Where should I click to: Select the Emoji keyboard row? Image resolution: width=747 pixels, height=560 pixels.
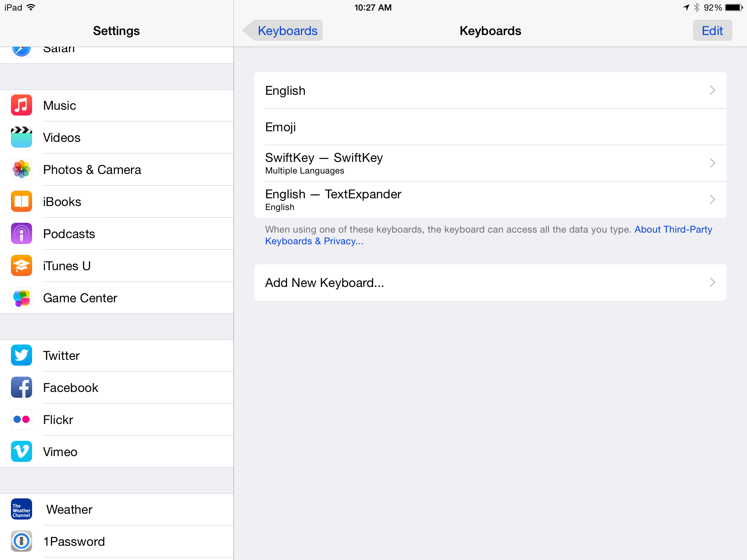pos(490,127)
